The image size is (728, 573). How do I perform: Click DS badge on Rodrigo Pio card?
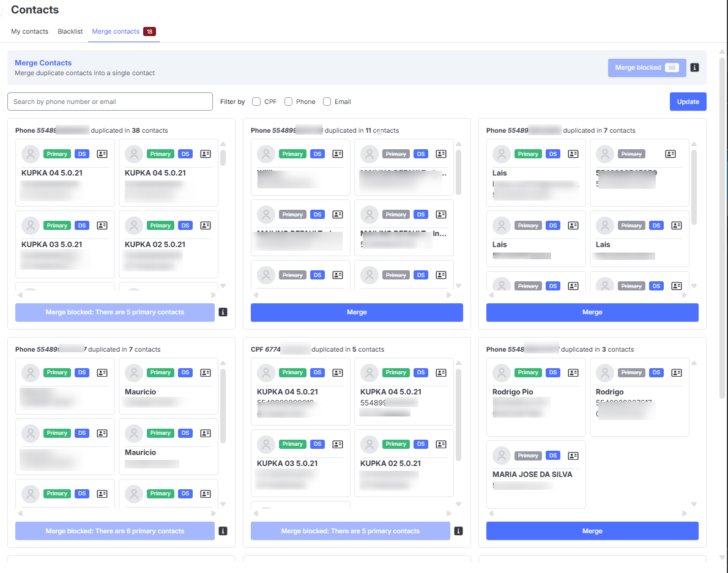tap(552, 372)
